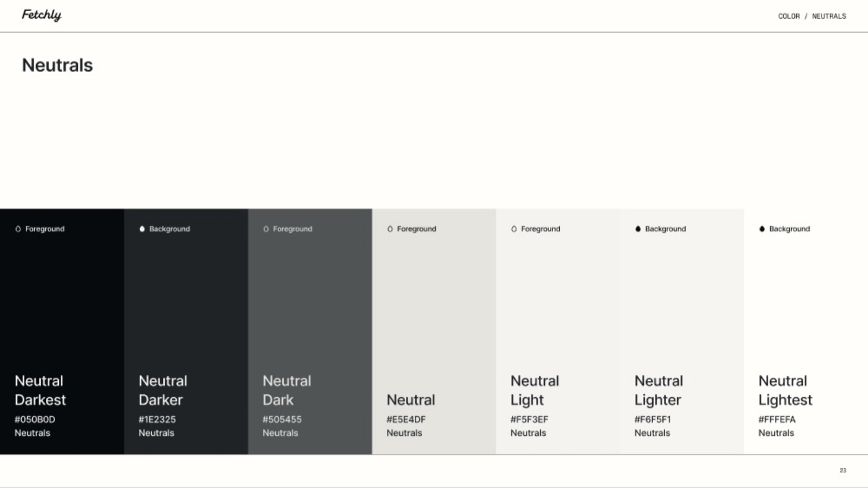This screenshot has width=868, height=488.
Task: Click the filled drop icon in Neutral Lighter swatch
Action: click(638, 229)
